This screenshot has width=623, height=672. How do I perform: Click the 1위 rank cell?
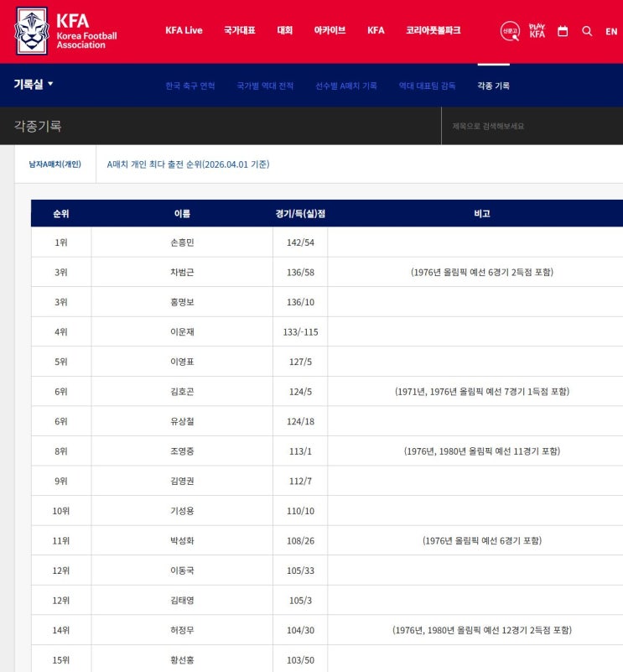pos(61,242)
